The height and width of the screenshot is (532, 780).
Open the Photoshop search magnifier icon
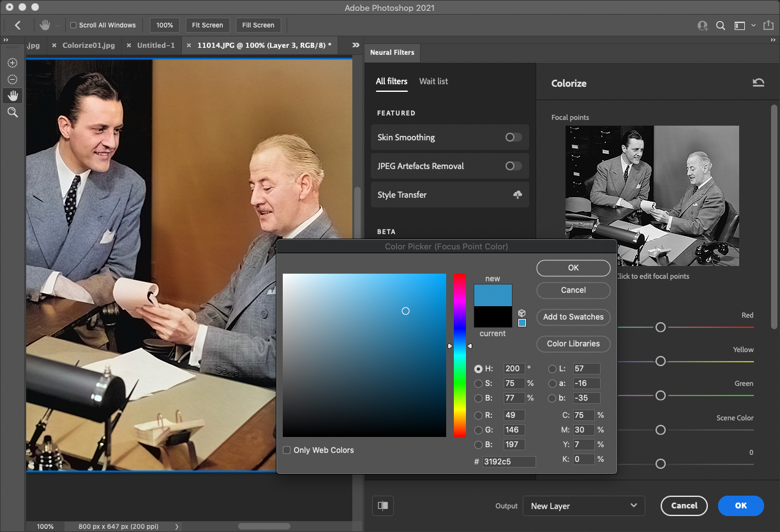[x=721, y=26]
